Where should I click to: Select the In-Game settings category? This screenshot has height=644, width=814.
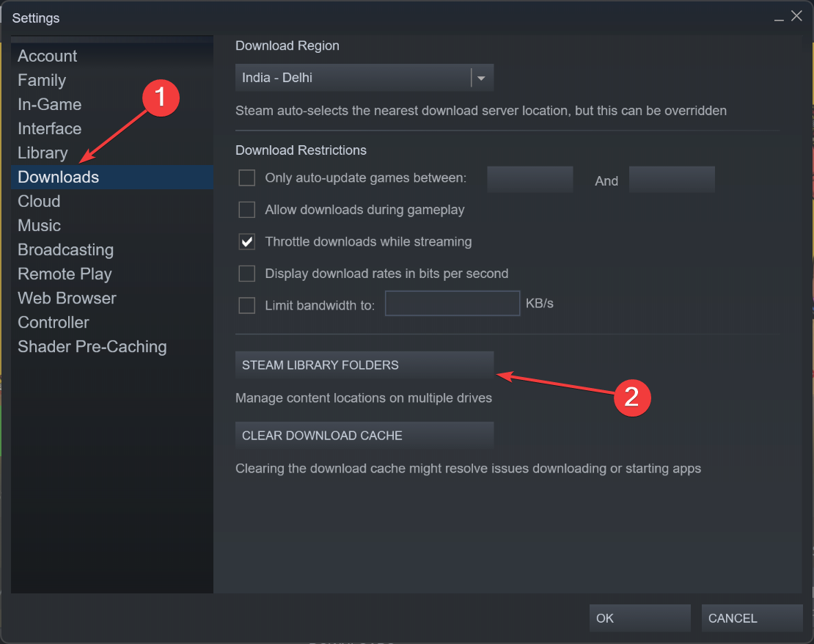[49, 104]
